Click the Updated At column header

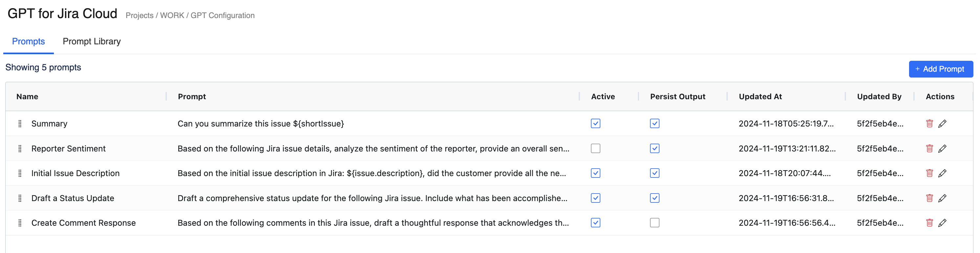(760, 97)
